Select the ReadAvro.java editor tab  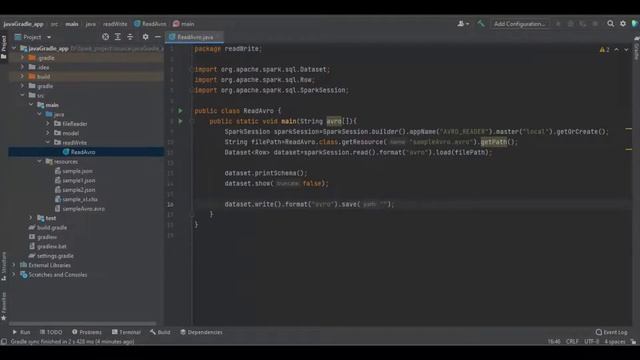tap(195, 37)
